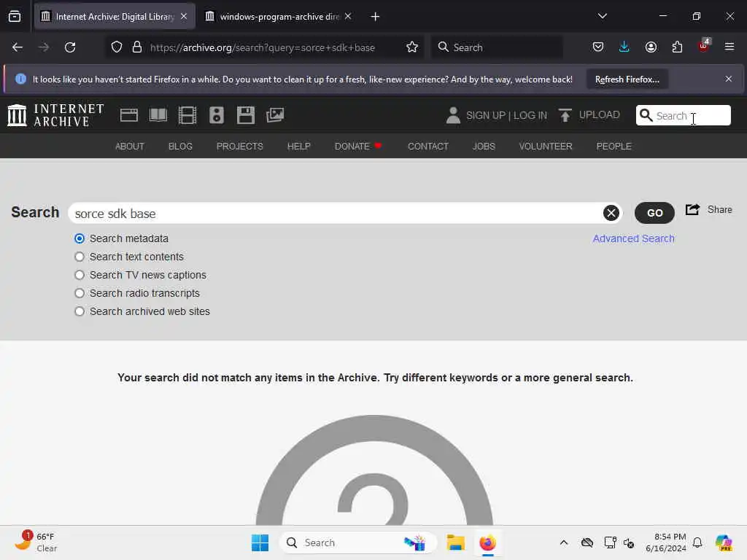This screenshot has height=560, width=747.
Task: Open the VOLUNTEER menu item
Action: click(546, 146)
